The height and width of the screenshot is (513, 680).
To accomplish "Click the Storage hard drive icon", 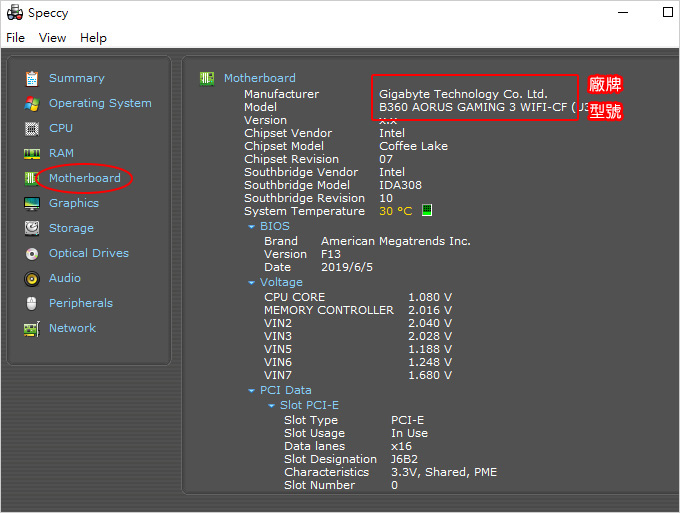I will (32, 228).
